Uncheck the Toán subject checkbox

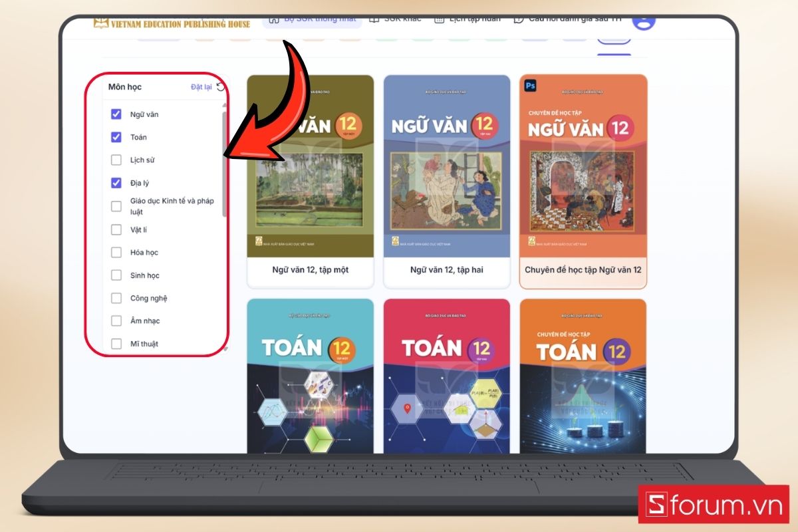click(x=116, y=137)
